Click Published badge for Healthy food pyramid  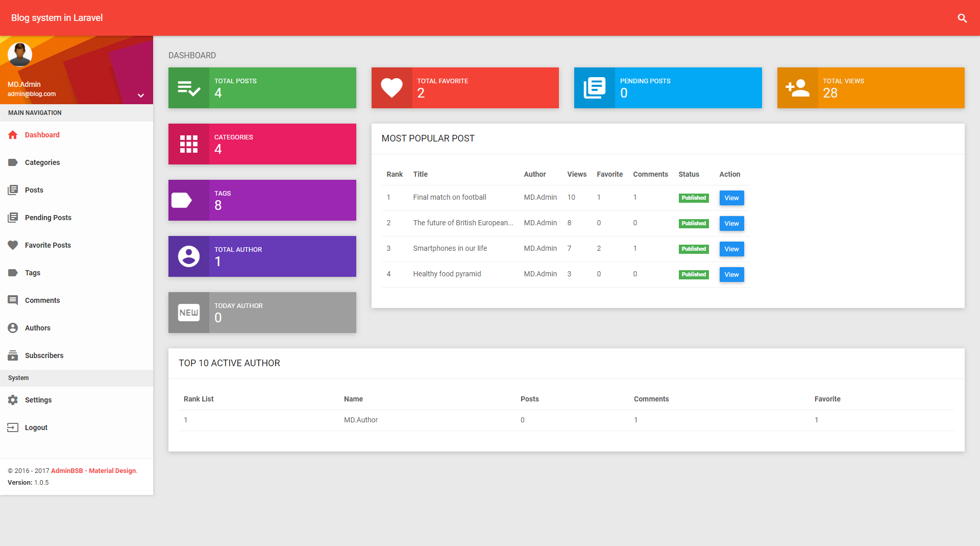[x=694, y=275]
